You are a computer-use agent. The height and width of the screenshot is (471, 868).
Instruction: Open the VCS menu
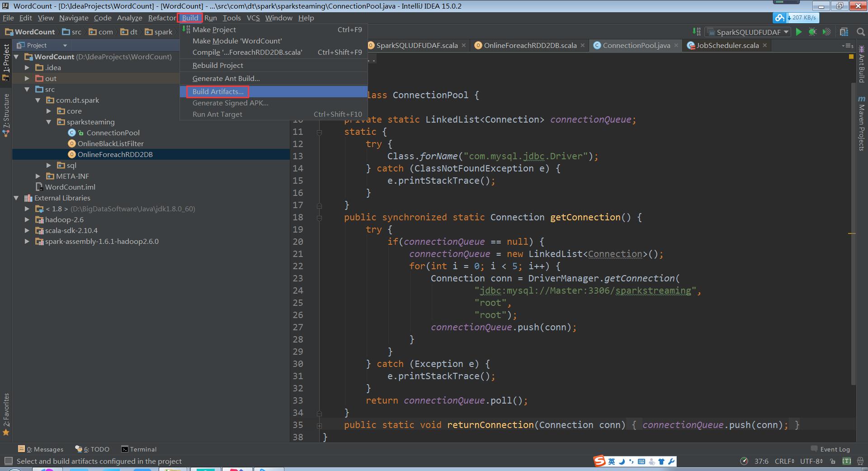click(x=253, y=18)
